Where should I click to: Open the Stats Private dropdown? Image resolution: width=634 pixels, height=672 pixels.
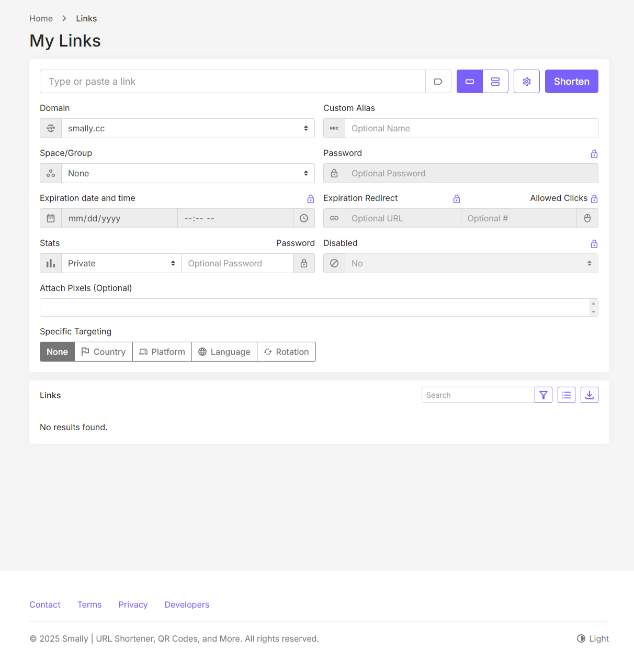pyautogui.click(x=121, y=263)
